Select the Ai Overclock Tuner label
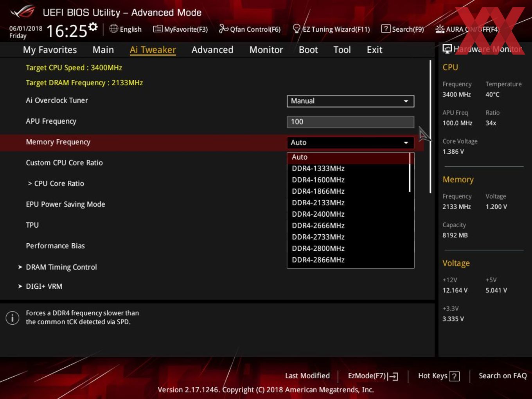Screen dimensions: 532x399 [x=57, y=100]
